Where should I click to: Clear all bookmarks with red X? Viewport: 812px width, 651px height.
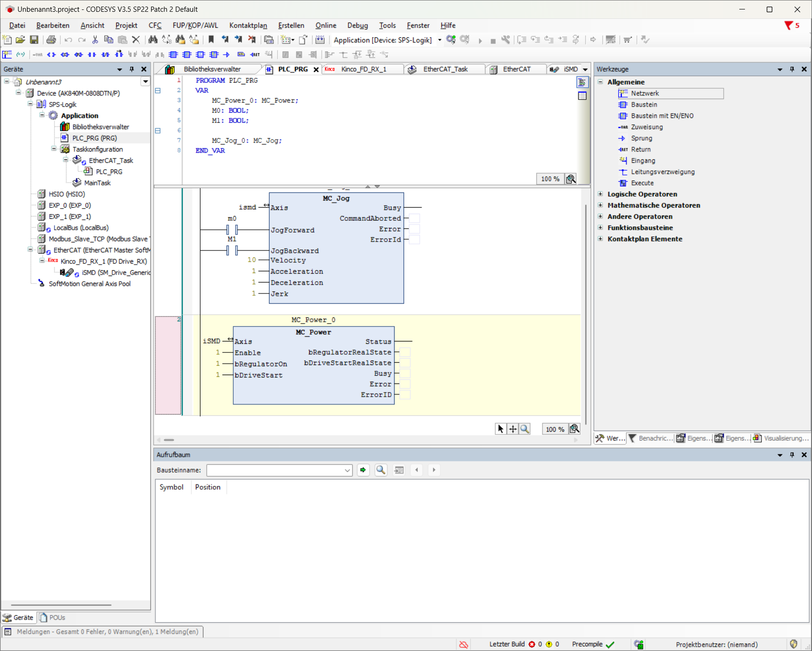tap(252, 40)
